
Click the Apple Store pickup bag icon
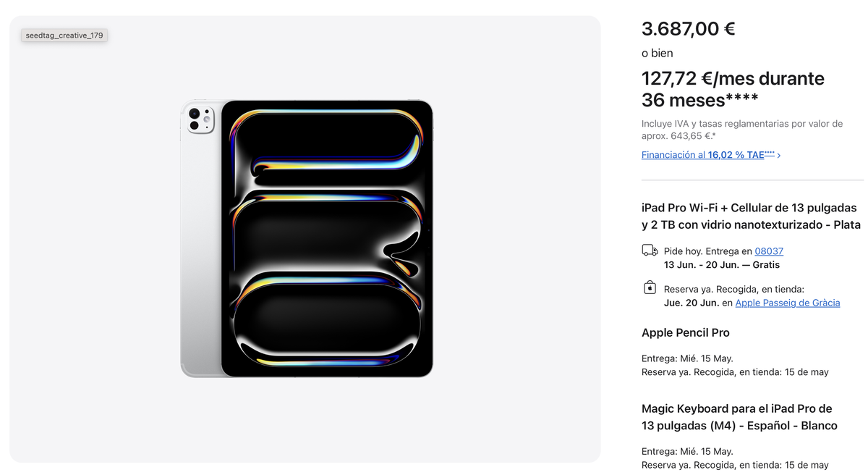point(649,287)
